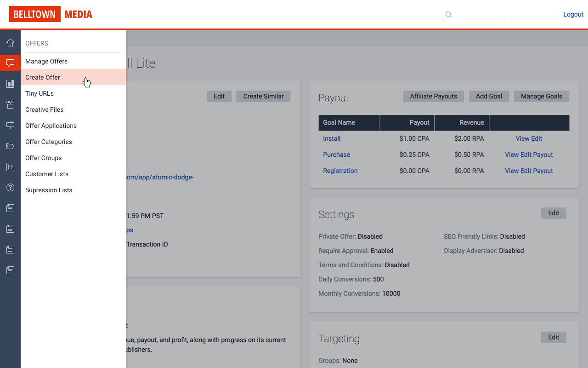Select Creative Files menu entry
588x368 pixels.
click(x=73, y=109)
